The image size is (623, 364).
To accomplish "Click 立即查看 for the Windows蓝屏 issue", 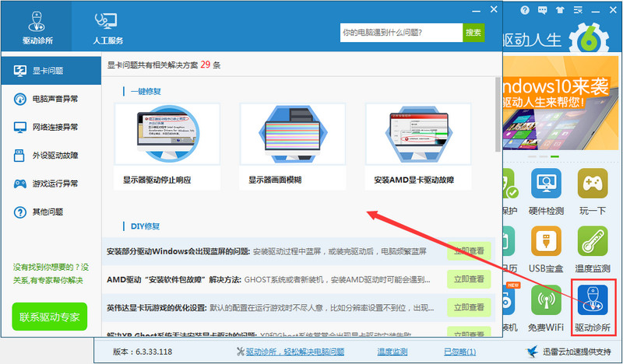I will pos(469,251).
